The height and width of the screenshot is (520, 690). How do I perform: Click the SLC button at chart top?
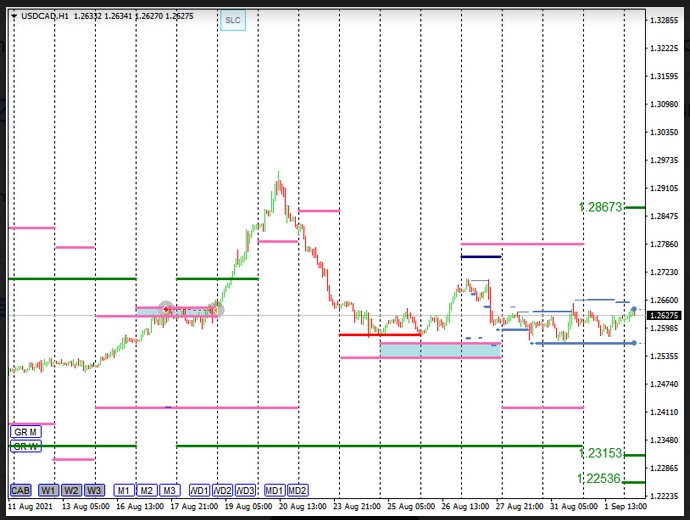click(232, 20)
